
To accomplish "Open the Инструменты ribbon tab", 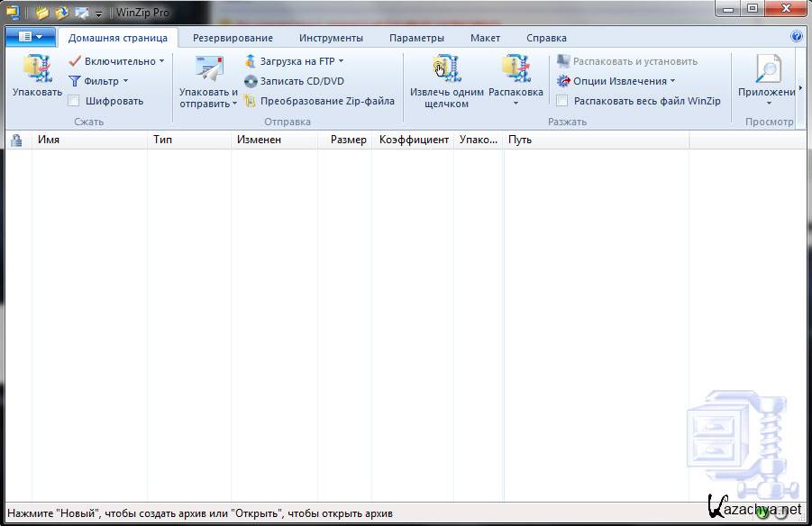I will [331, 38].
